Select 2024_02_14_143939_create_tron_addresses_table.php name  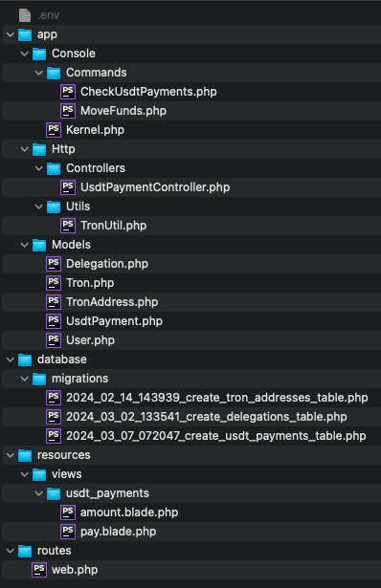[x=217, y=398]
